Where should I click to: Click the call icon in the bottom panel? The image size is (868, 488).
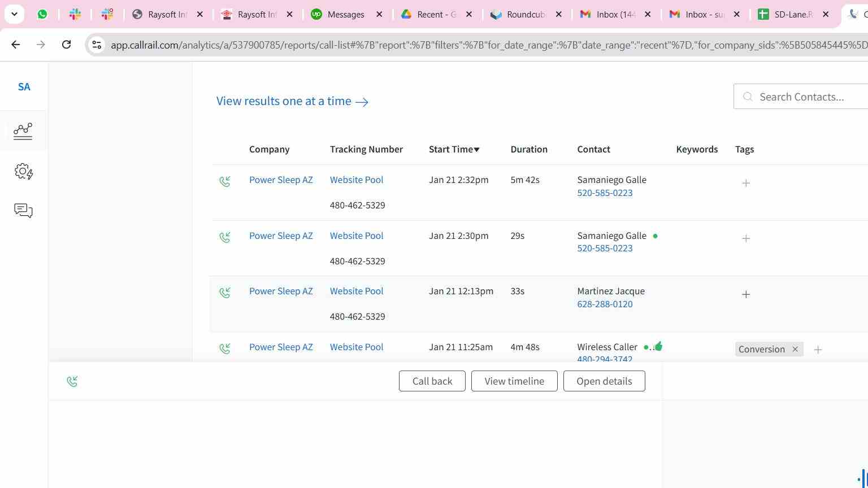[72, 381]
